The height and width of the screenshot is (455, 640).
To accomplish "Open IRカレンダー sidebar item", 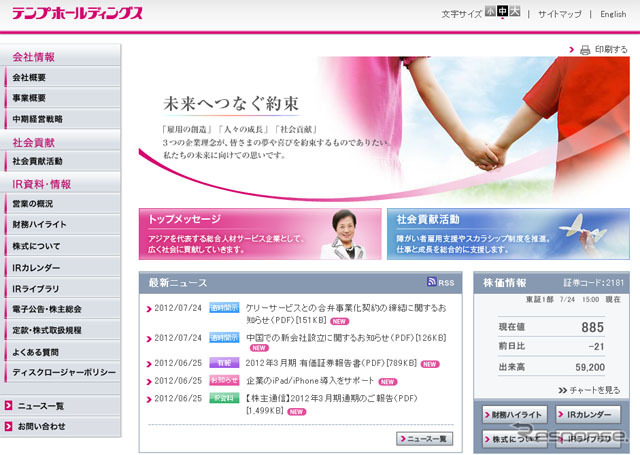I will coord(62,268).
